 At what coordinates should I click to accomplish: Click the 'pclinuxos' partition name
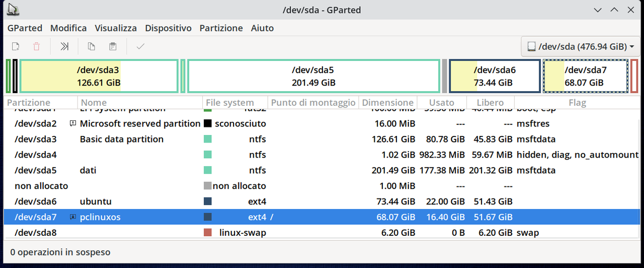coord(100,217)
